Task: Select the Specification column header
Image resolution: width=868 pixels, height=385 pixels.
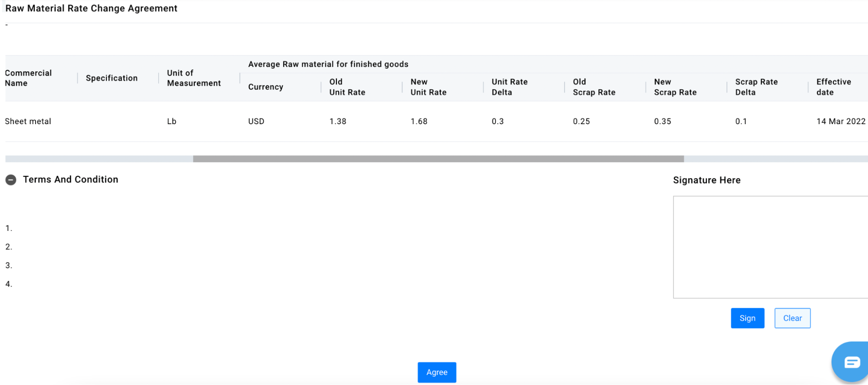Action: click(x=112, y=78)
